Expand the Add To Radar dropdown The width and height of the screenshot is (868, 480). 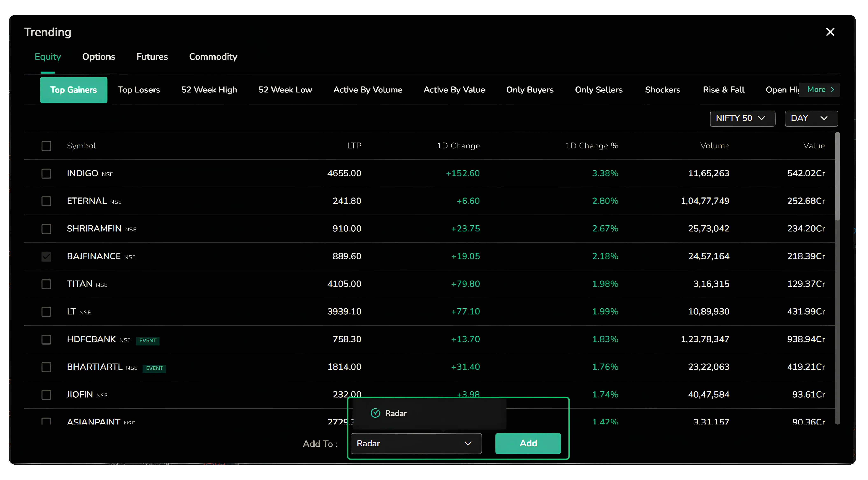tap(416, 444)
